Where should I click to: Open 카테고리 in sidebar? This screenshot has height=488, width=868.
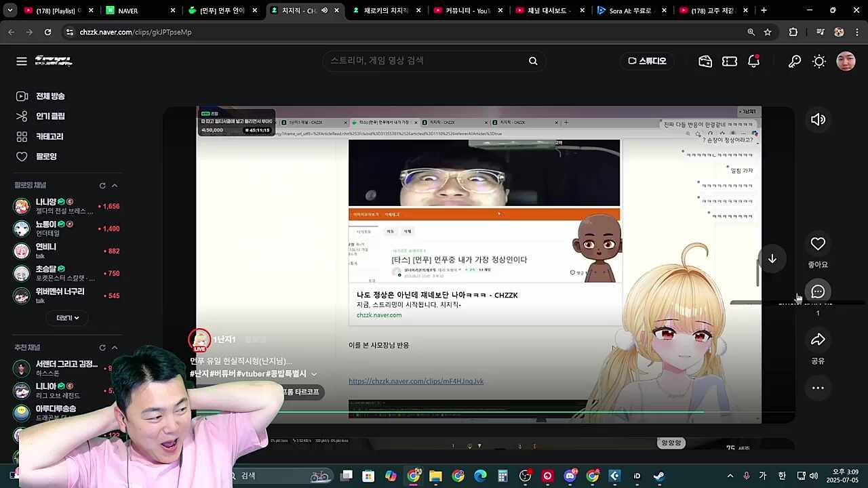tap(39, 136)
